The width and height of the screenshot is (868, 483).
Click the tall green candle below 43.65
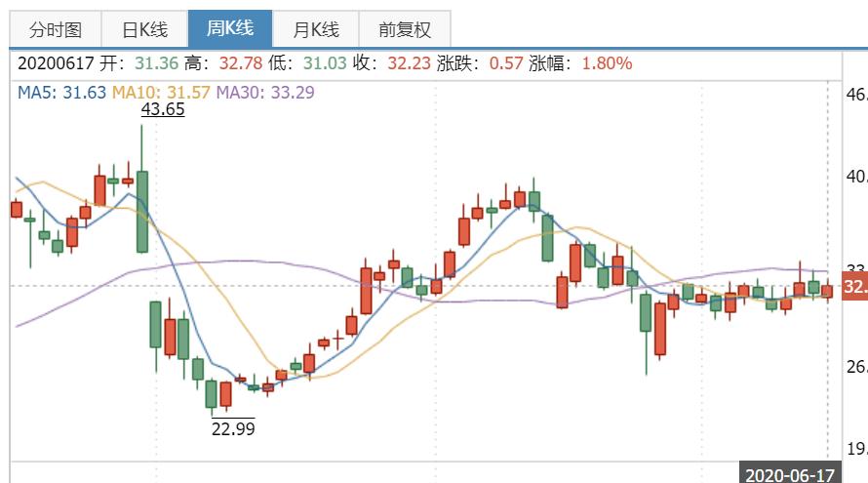click(142, 211)
